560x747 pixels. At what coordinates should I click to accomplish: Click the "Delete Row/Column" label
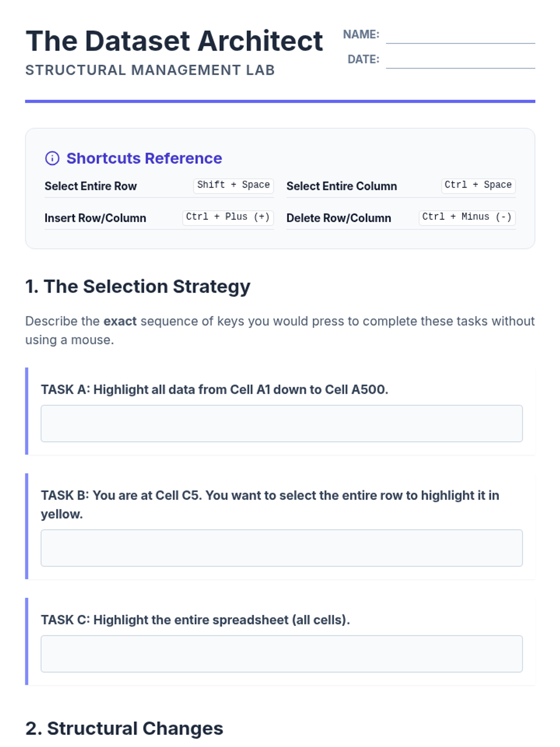pyautogui.click(x=339, y=218)
